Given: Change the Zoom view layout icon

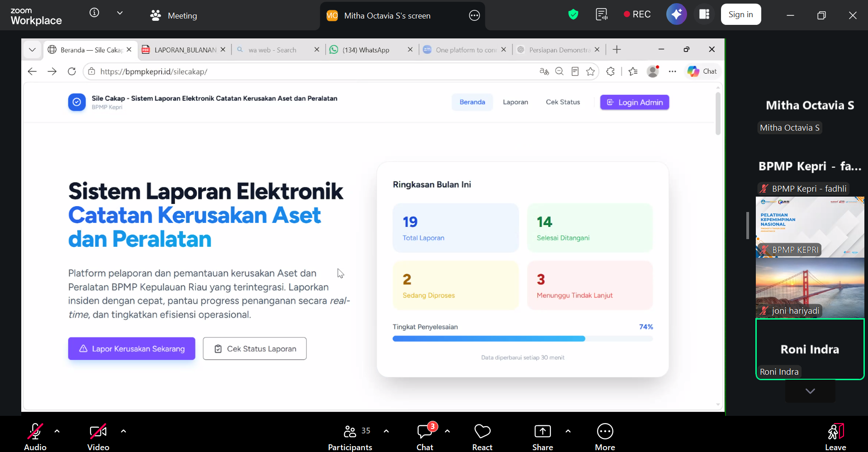Looking at the screenshot, I should (x=704, y=14).
